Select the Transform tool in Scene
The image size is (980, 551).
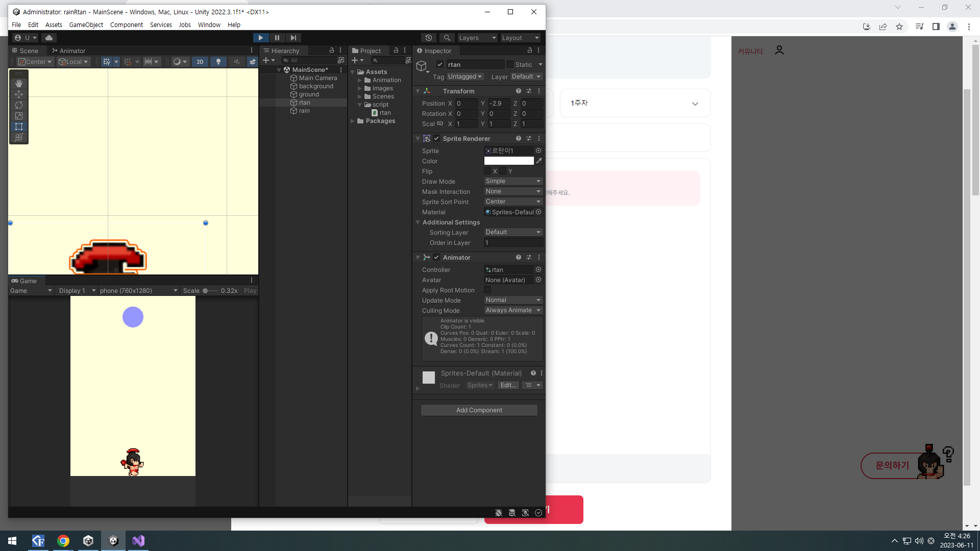click(x=19, y=137)
